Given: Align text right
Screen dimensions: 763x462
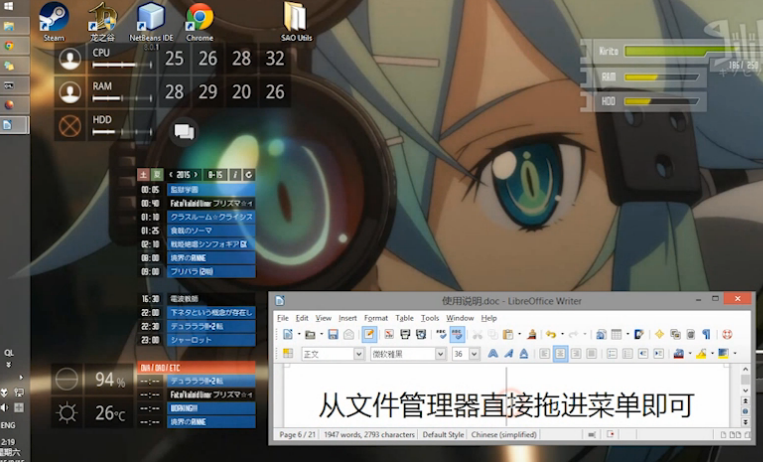Looking at the screenshot, I should coord(576,354).
